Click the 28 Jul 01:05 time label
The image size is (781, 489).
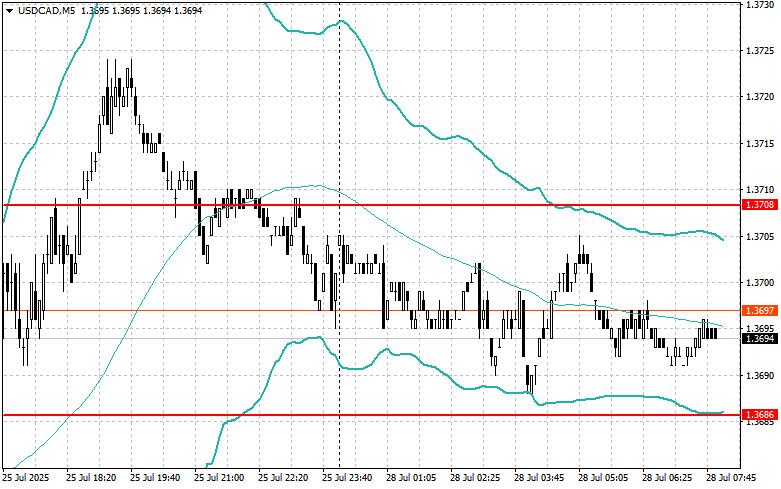pos(411,478)
